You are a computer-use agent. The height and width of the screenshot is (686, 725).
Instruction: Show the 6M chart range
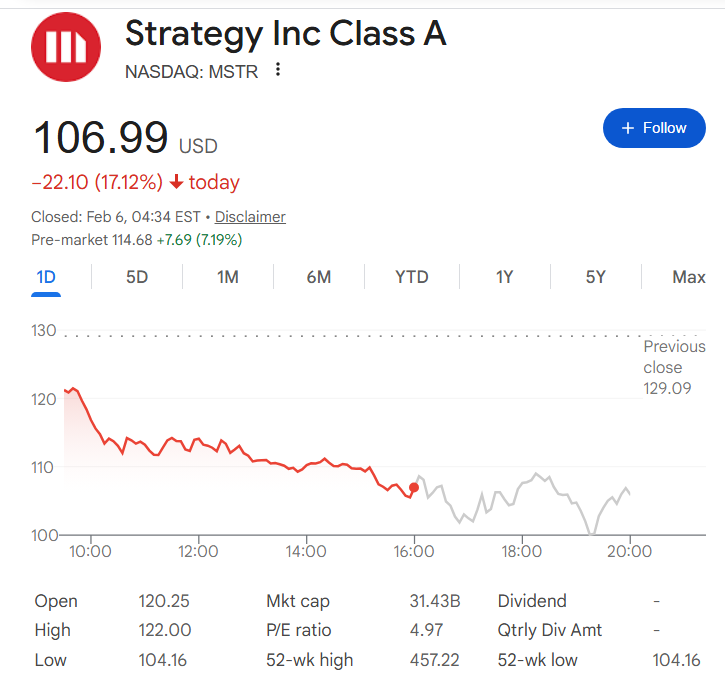[x=319, y=277]
